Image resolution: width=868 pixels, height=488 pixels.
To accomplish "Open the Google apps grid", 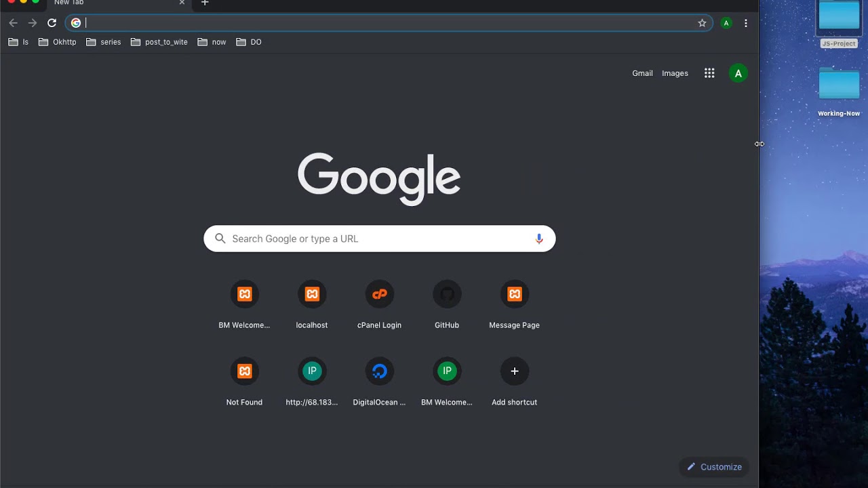I will pyautogui.click(x=709, y=73).
